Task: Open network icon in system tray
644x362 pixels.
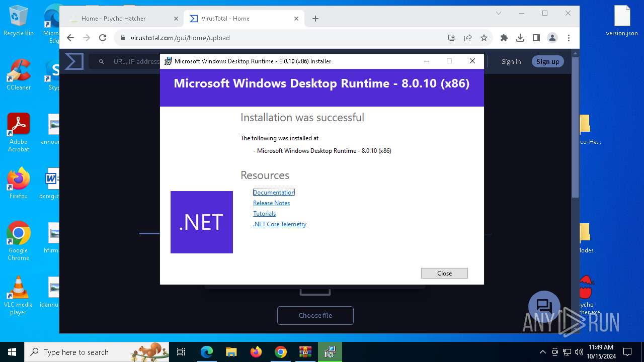Action: (567, 352)
